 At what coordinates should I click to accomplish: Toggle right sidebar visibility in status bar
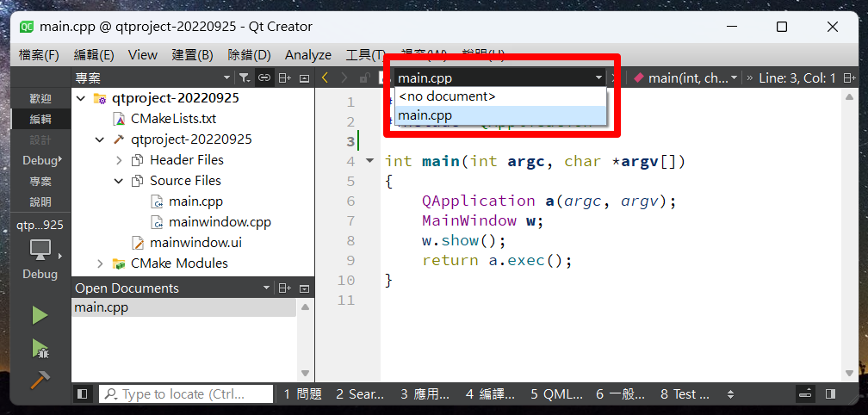[x=830, y=394]
